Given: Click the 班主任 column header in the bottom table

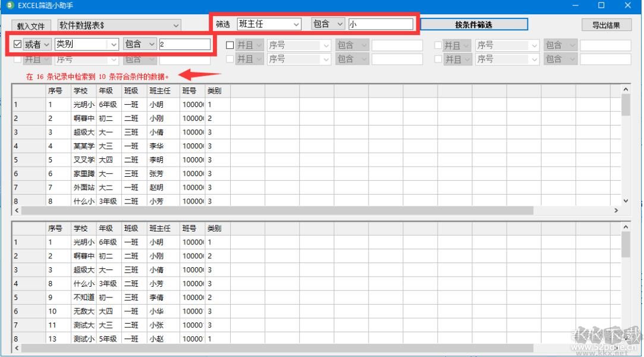Looking at the screenshot, I should pyautogui.click(x=161, y=228).
